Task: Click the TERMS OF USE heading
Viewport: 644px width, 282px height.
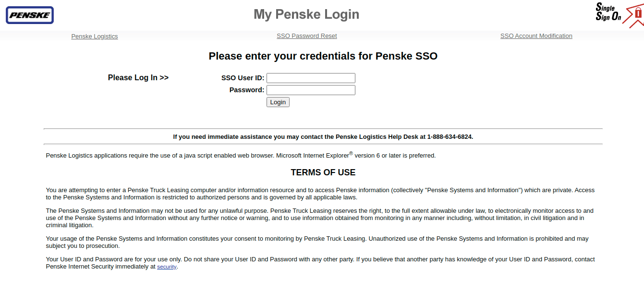Action: pos(323,172)
